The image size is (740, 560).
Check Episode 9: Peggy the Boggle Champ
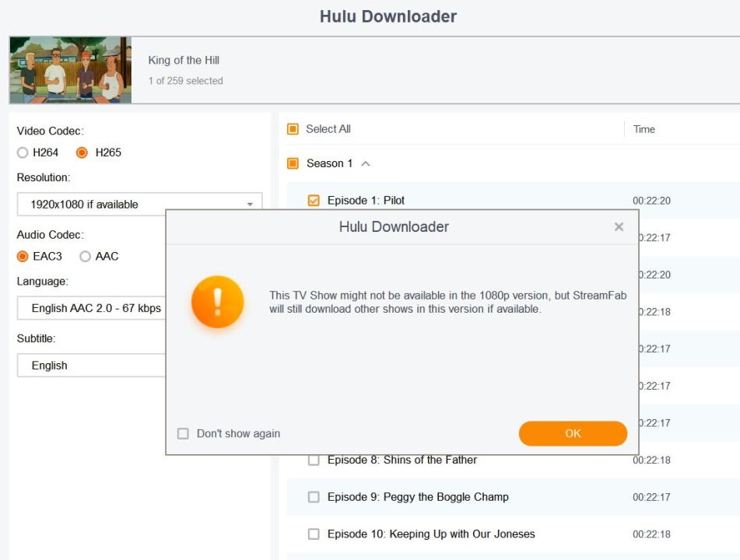[x=314, y=497]
